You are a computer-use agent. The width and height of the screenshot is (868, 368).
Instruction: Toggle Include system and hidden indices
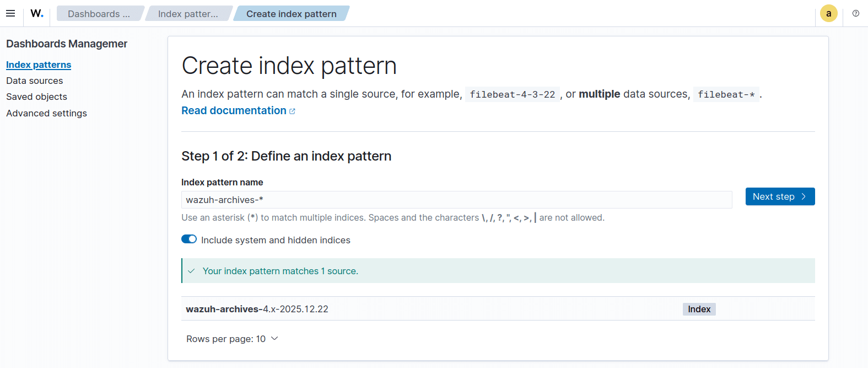tap(189, 239)
